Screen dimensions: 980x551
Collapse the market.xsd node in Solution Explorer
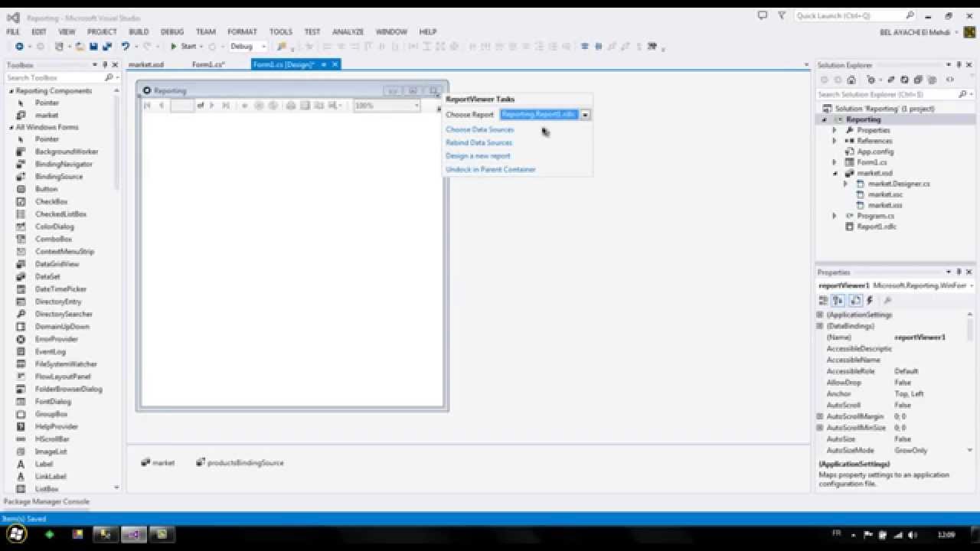click(835, 173)
